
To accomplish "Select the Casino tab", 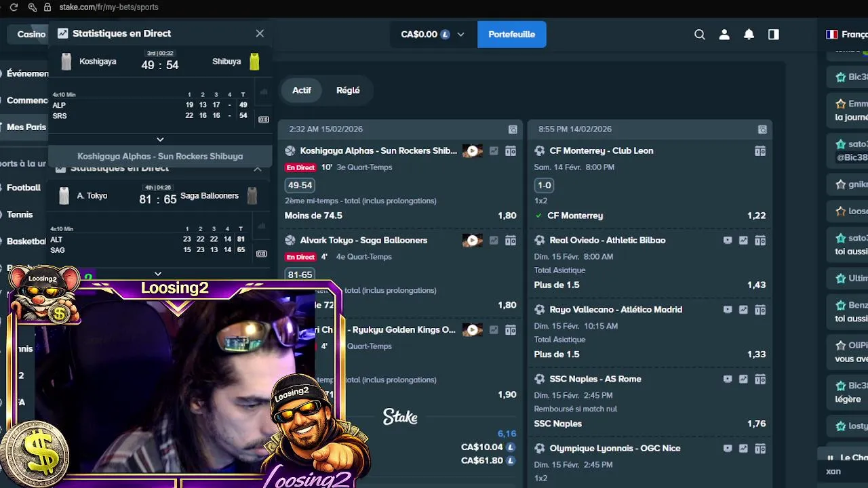I will point(31,34).
